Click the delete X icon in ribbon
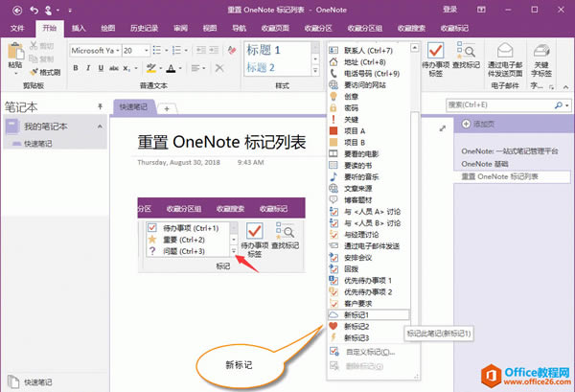The image size is (575, 392). [x=219, y=68]
